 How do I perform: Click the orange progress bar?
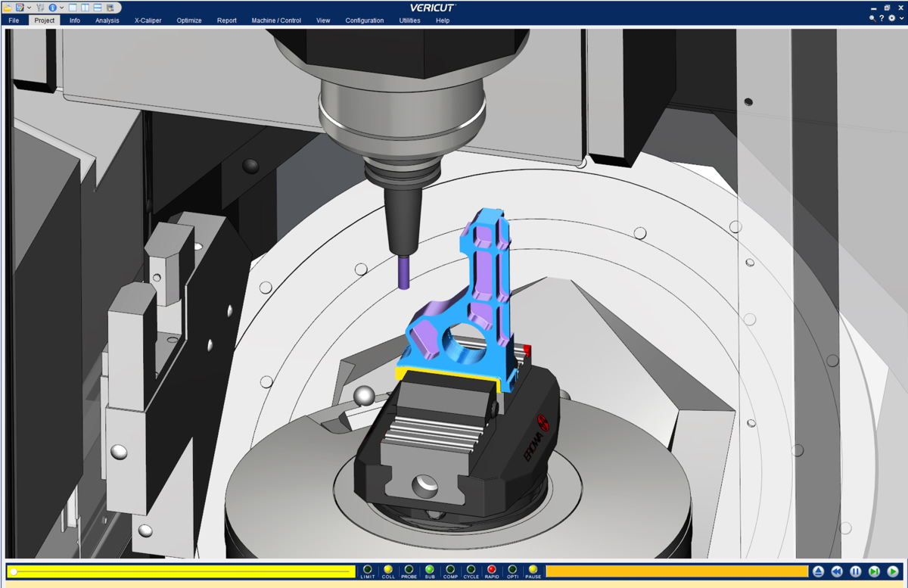click(x=677, y=571)
